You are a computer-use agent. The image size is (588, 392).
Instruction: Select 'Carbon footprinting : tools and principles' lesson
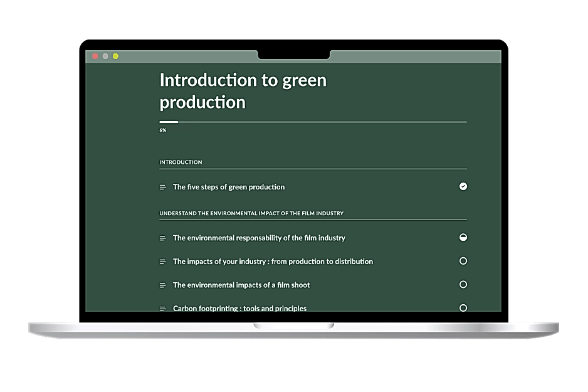coord(239,308)
